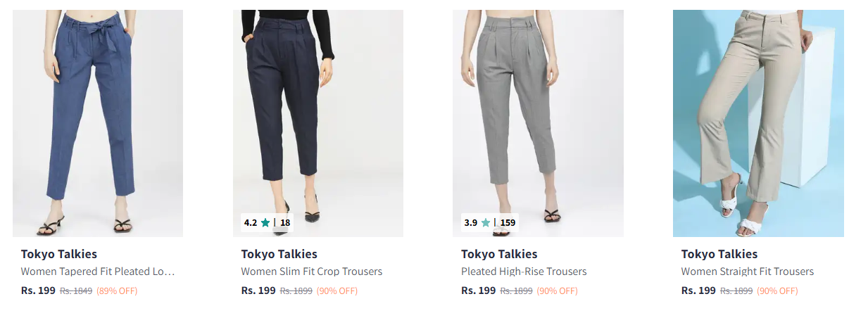Click the 89% OFF discount label
The width and height of the screenshot is (868, 313).
pos(117,290)
